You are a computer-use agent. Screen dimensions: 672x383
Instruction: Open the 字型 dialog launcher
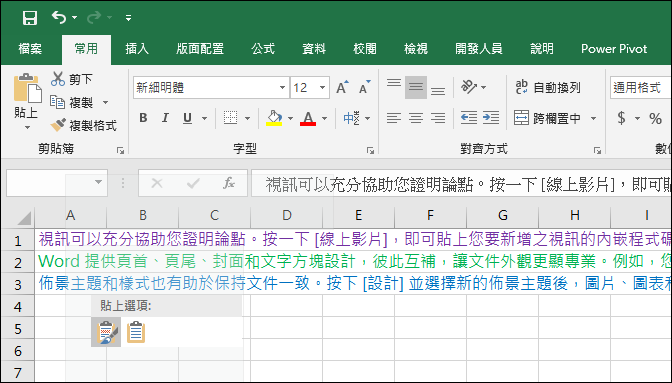pos(370,150)
